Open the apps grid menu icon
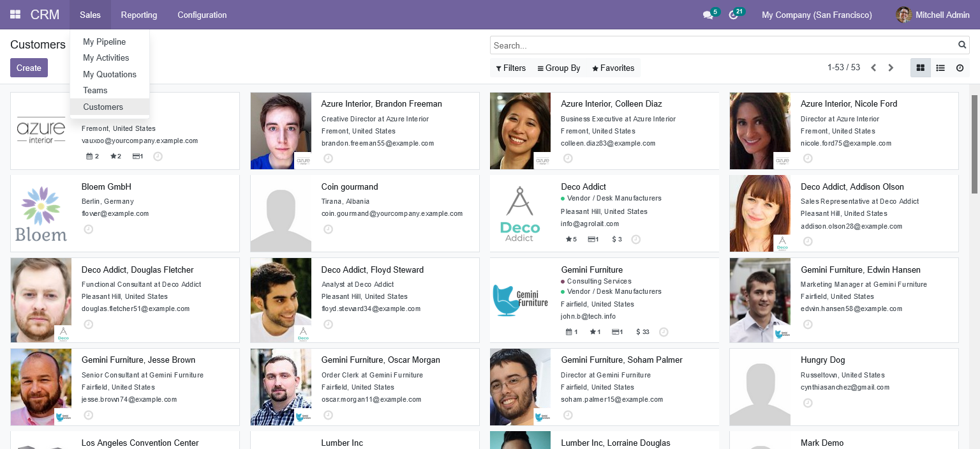 [x=15, y=15]
